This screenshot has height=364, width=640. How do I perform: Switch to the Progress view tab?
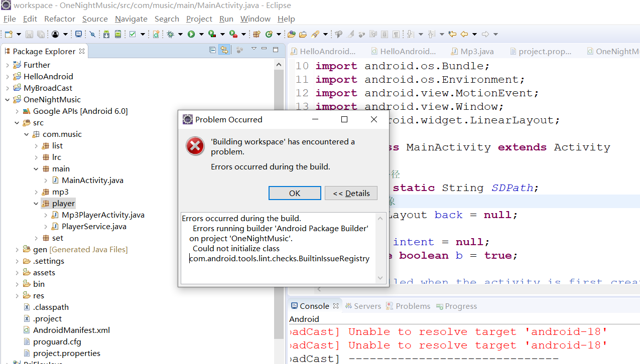tap(456, 306)
